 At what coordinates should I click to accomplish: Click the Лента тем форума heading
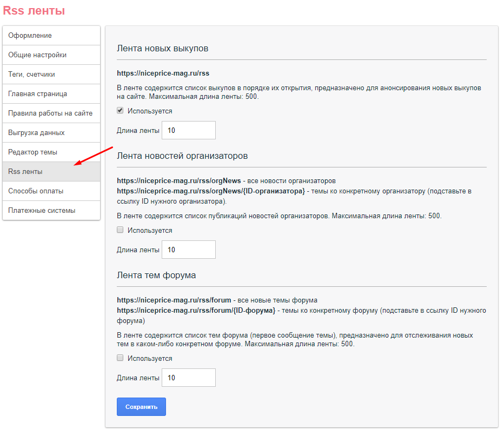(156, 275)
